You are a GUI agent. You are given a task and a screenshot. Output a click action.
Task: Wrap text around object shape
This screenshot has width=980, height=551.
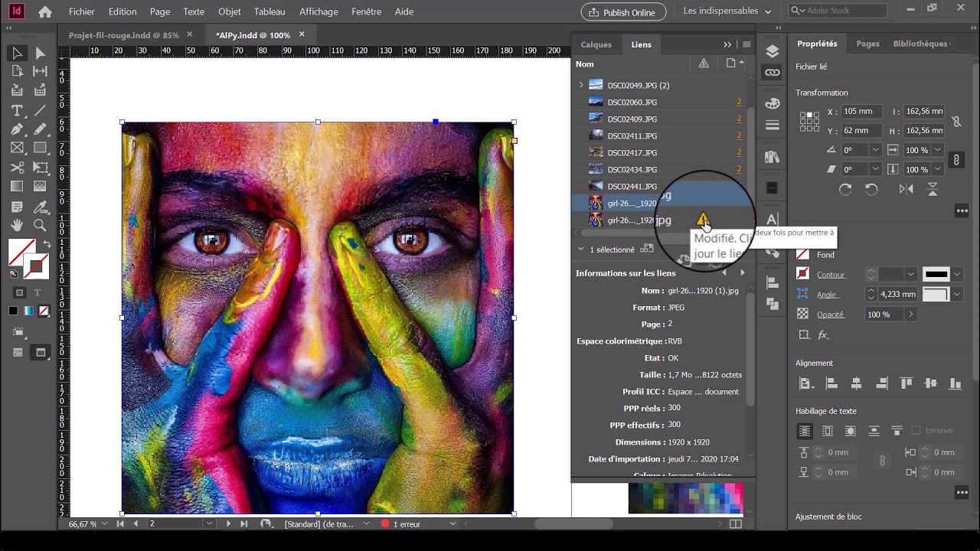[x=851, y=431]
